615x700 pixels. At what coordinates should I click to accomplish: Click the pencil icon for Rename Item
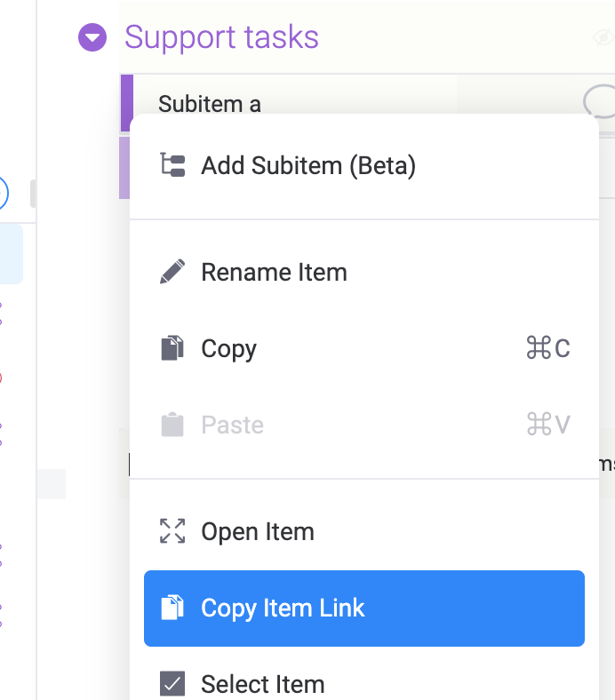(172, 272)
